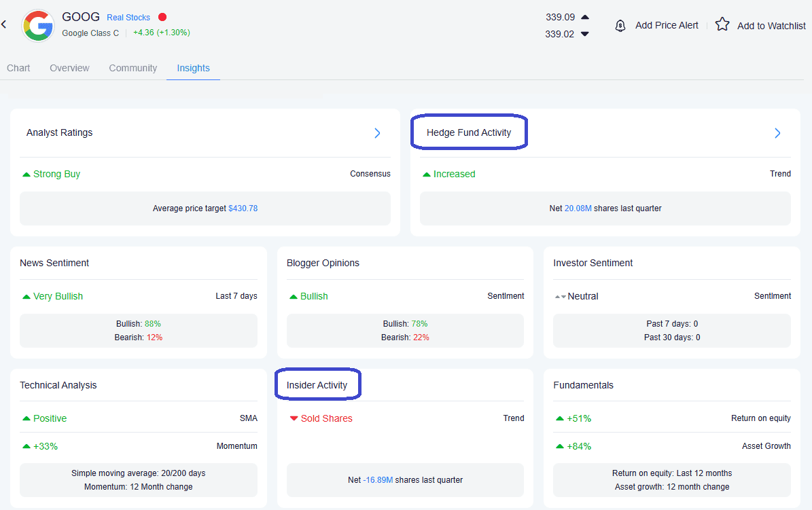Click the Insider Activity card title
This screenshot has height=510, width=812.
point(317,385)
